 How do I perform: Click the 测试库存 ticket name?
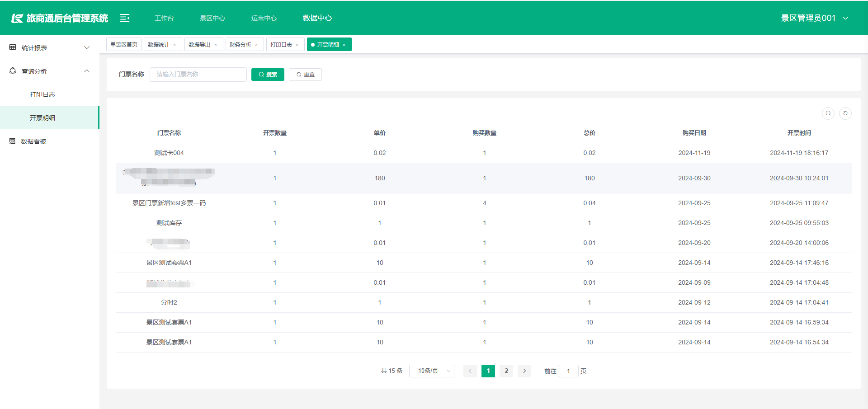click(x=169, y=223)
